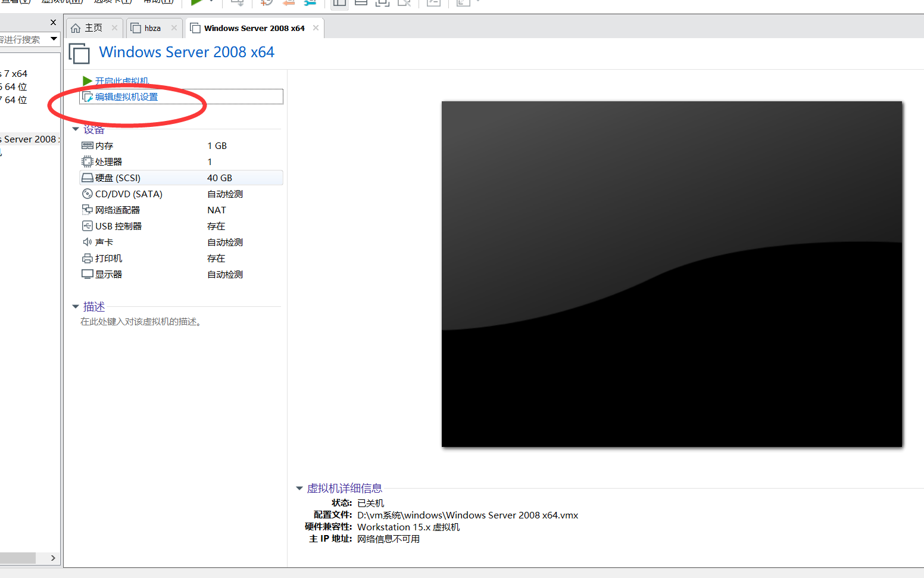Viewport: 924px width, 578px height.
Task: Select the CD/DVD (SATA) device row
Action: [x=181, y=194]
